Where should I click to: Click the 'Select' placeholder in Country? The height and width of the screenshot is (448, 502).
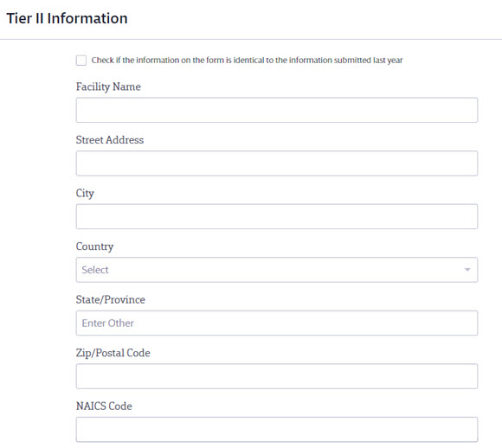(95, 270)
